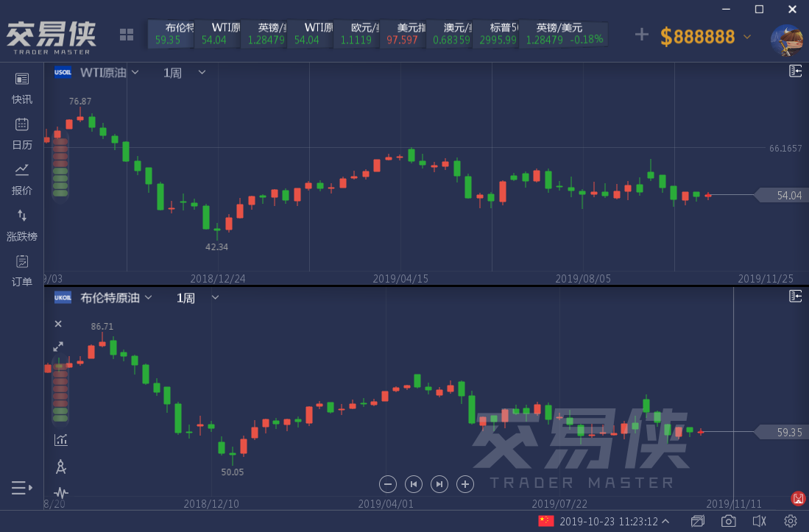The image size is (809, 532).
Task: Open the 1周 timeframe dropdown of Brent chart
Action: pyautogui.click(x=215, y=297)
